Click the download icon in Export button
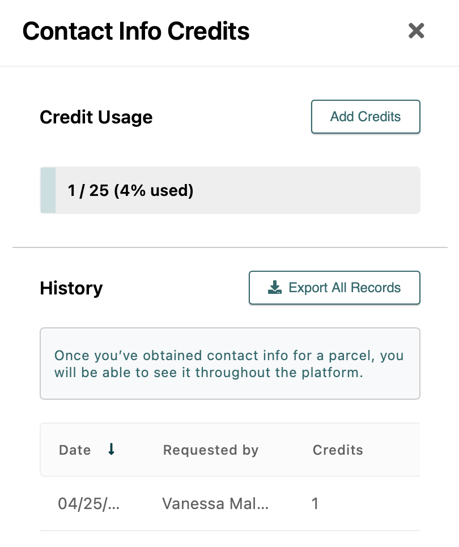The width and height of the screenshot is (459, 547). [274, 287]
